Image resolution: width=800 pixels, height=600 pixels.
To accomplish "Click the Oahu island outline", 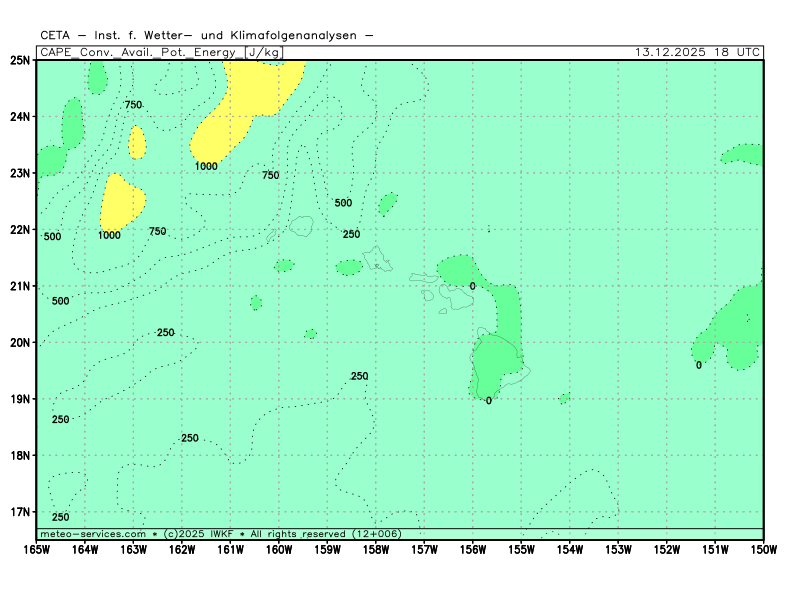I will (379, 260).
